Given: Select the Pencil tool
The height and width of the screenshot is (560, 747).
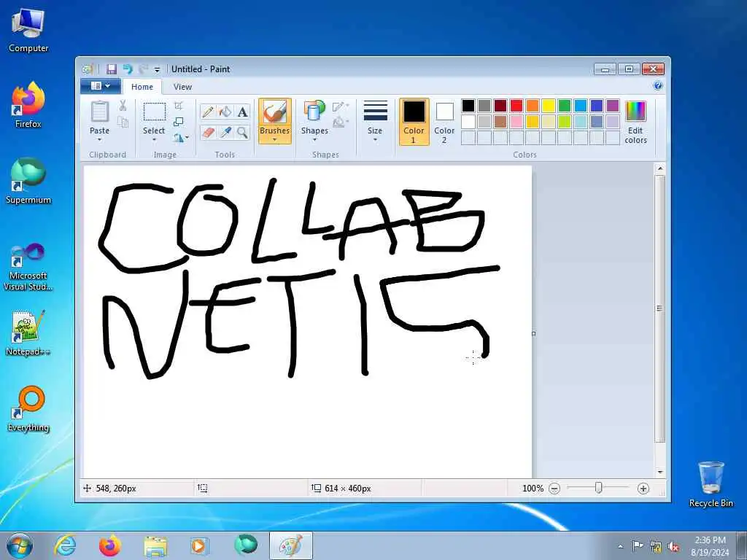Looking at the screenshot, I should 208,112.
